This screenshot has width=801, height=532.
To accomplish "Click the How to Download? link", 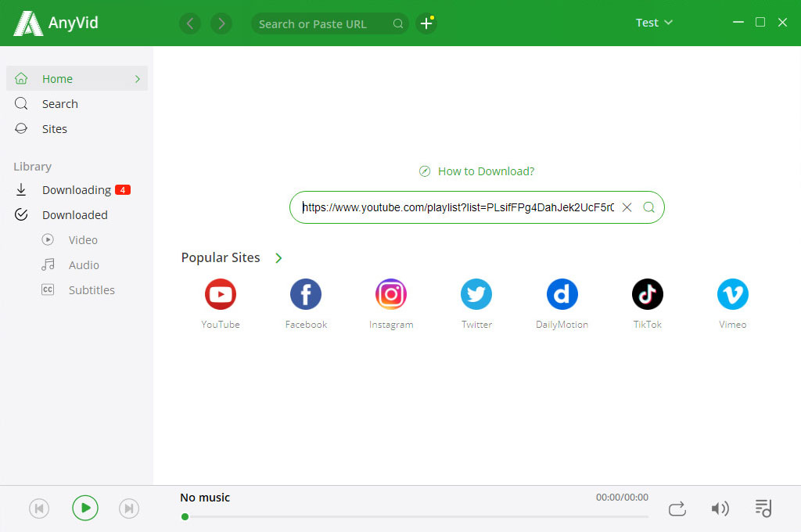I will (486, 171).
